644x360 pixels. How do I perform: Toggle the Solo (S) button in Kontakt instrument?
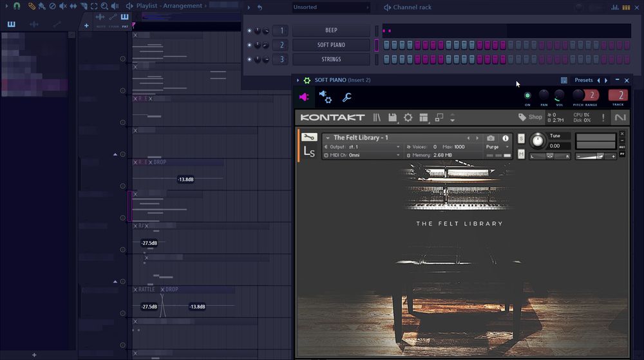point(521,138)
